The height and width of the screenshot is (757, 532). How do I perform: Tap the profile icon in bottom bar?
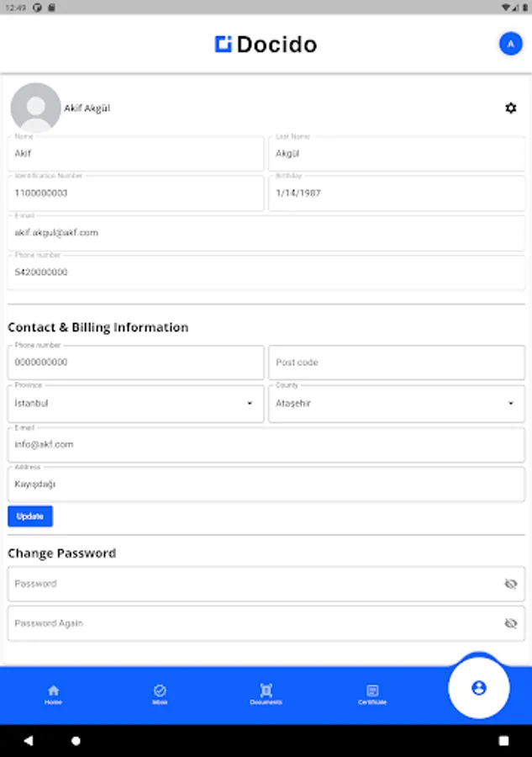tap(479, 688)
